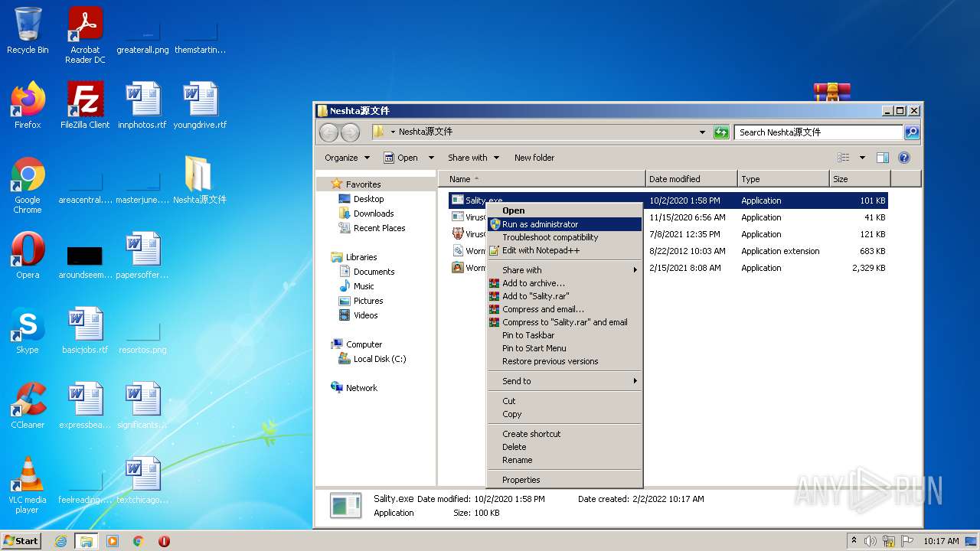Choose Pin to Taskbar

click(x=564, y=335)
